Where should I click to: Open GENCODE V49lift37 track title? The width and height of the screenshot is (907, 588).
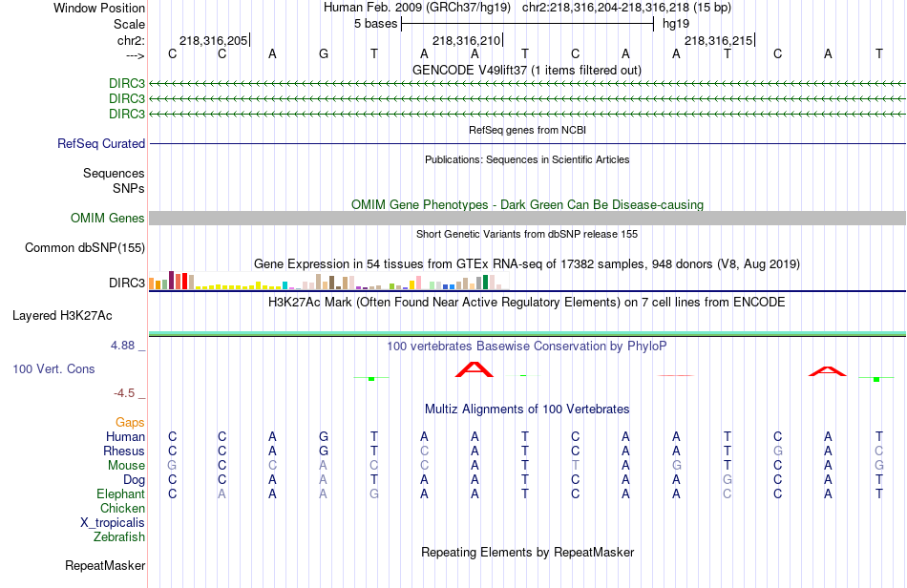[526, 70]
